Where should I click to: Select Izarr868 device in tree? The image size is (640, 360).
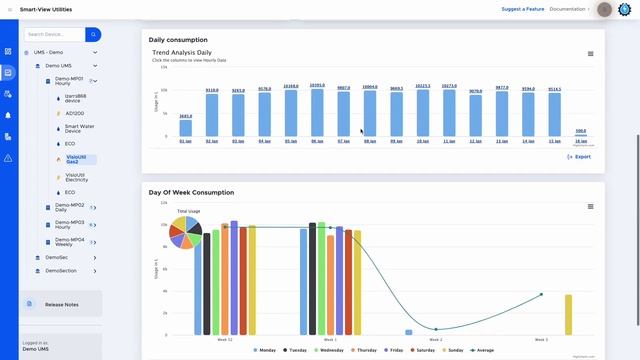pyautogui.click(x=76, y=98)
